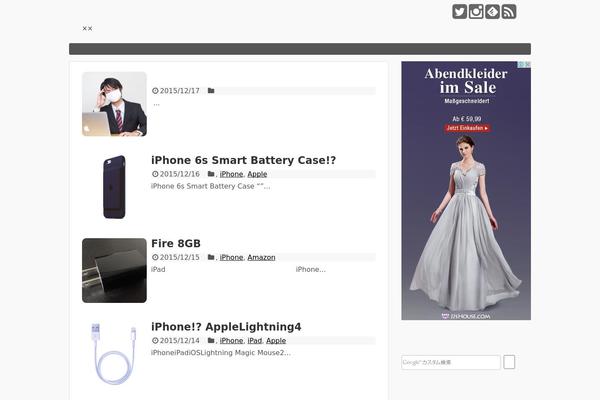Screen dimensions: 600x400
Task: Open the Fire 8GB article title
Action: click(176, 243)
